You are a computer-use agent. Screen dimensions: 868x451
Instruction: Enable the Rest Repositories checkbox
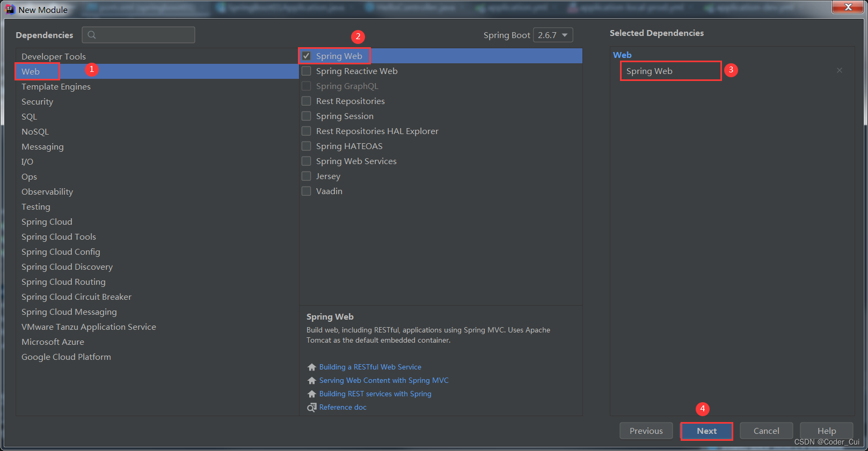(306, 101)
